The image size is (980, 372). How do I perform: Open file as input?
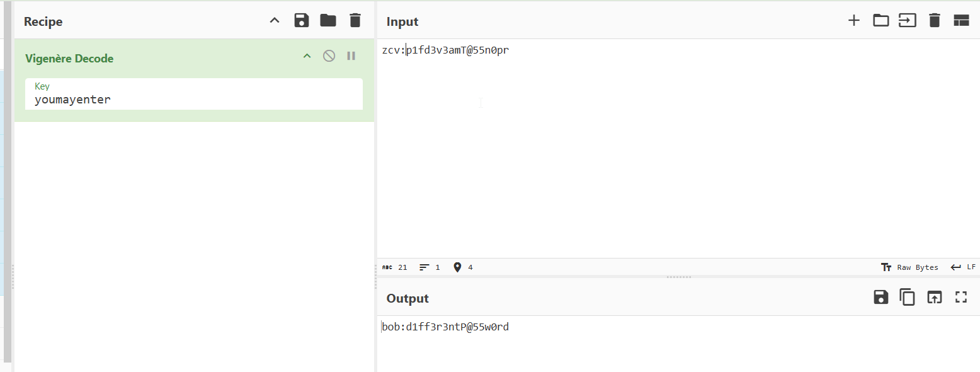tap(907, 21)
